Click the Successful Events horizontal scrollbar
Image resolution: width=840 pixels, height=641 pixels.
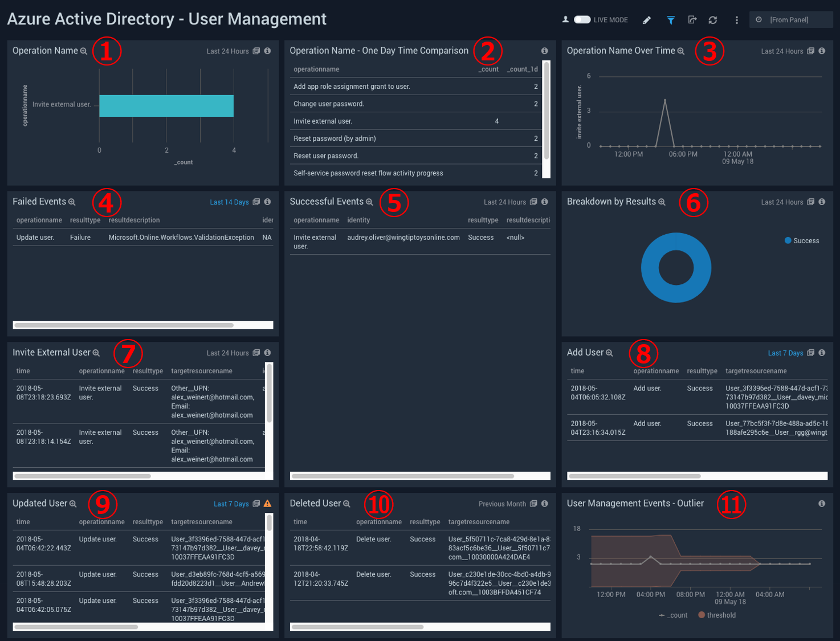(403, 476)
